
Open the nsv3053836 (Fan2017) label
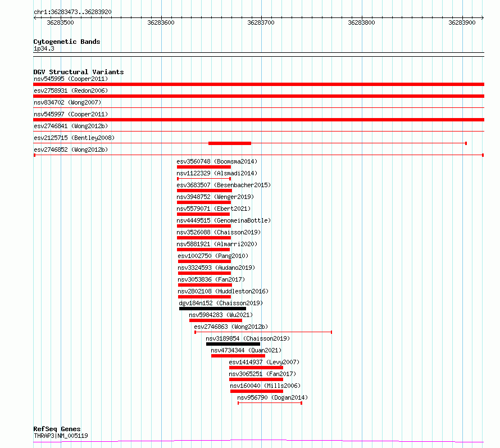211,279
